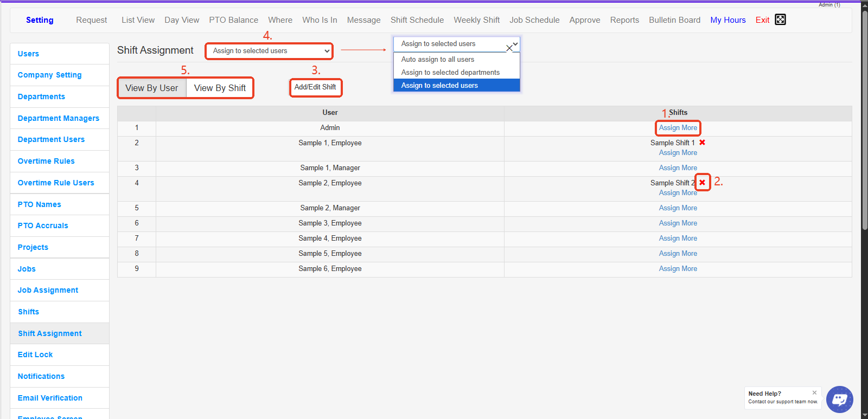Select Assign to selected departments option
The image size is (868, 419).
point(450,73)
